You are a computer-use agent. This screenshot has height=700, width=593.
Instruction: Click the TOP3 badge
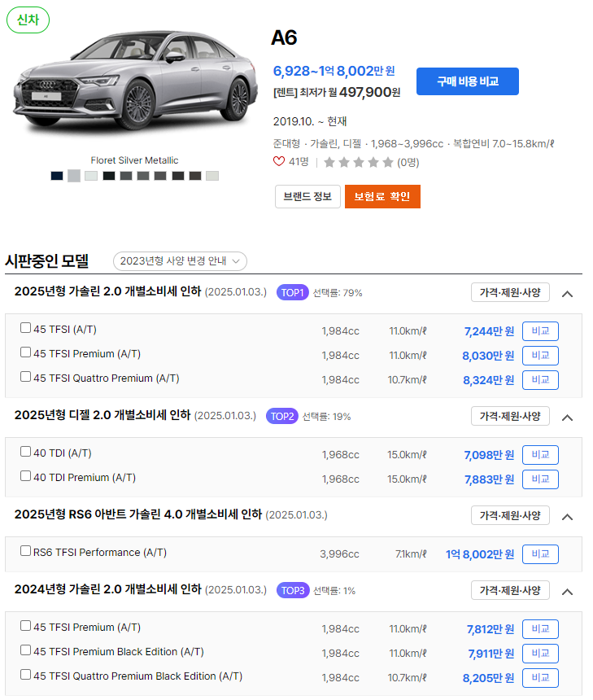coord(293,591)
